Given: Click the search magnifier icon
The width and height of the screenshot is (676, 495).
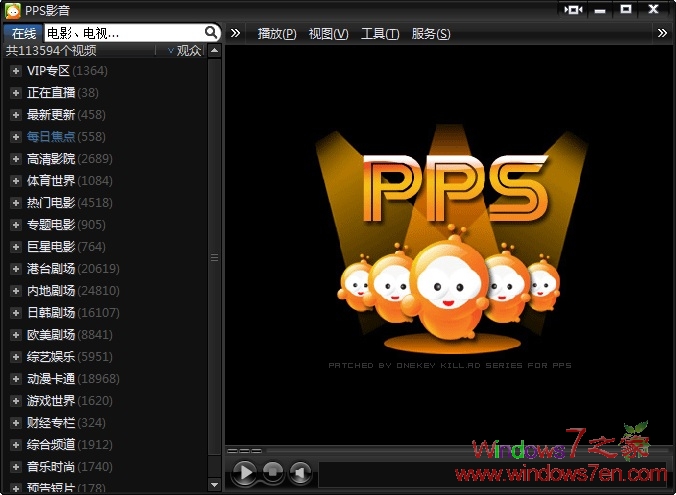Looking at the screenshot, I should click(x=211, y=33).
